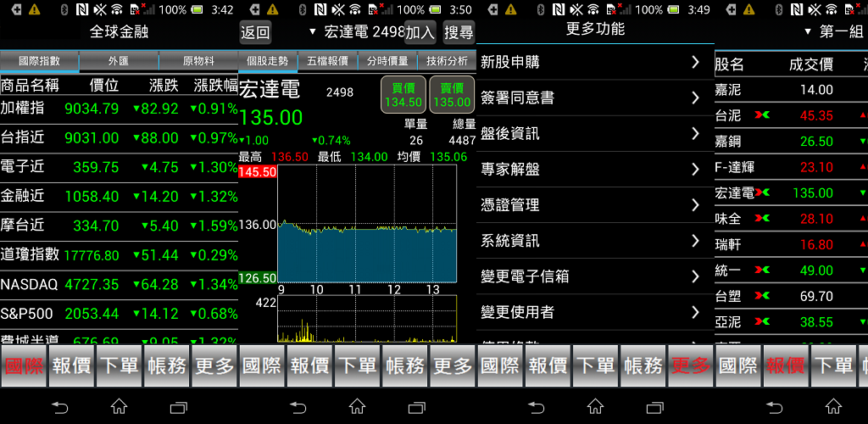Expand 簽署同意書 with its chevron arrow

696,98
